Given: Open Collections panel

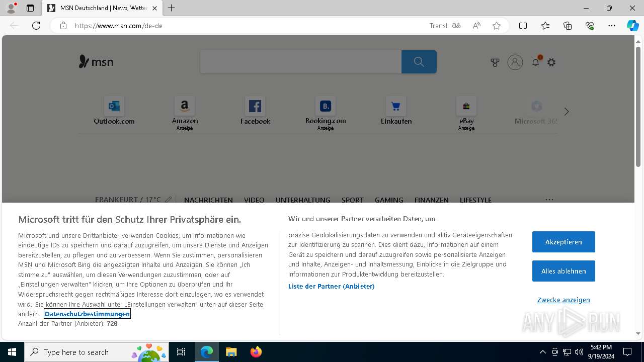Looking at the screenshot, I should click(568, 26).
